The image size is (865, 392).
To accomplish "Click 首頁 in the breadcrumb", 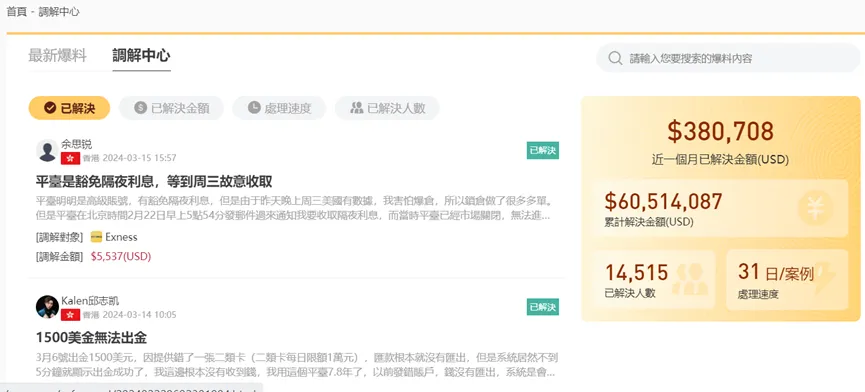I will (x=16, y=12).
